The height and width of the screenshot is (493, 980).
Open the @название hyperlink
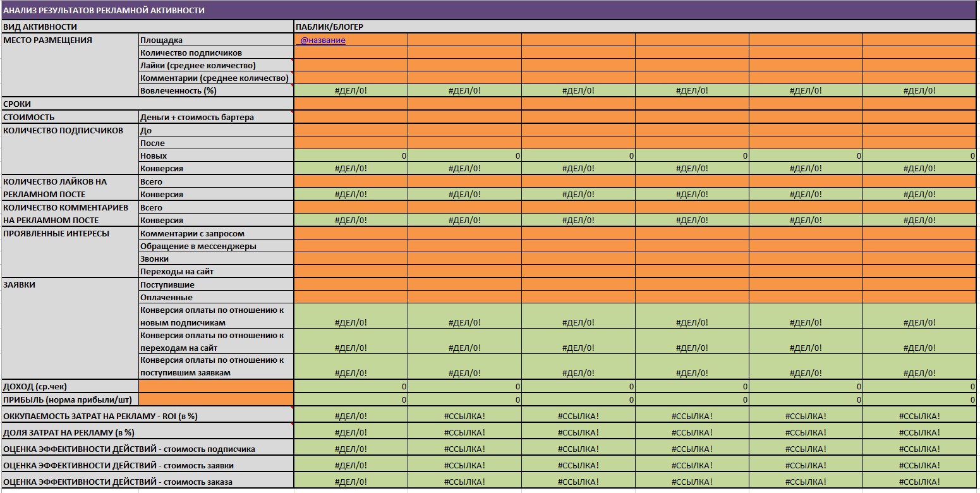pyautogui.click(x=323, y=40)
